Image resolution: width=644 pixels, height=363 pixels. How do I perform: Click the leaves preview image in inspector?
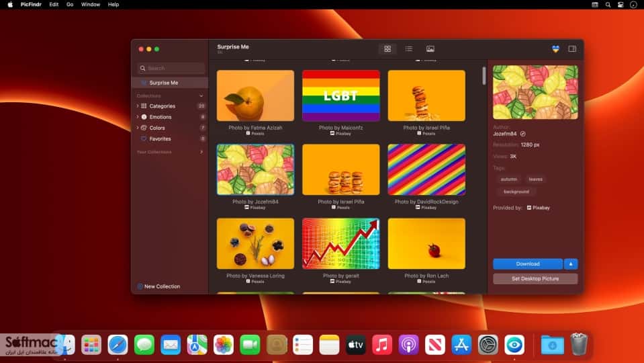pos(535,92)
